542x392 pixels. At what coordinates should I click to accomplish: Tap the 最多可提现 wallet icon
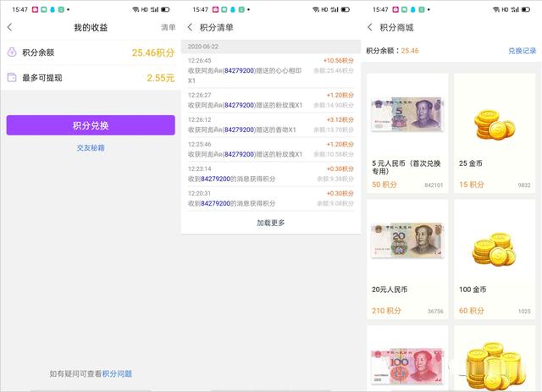coord(12,77)
